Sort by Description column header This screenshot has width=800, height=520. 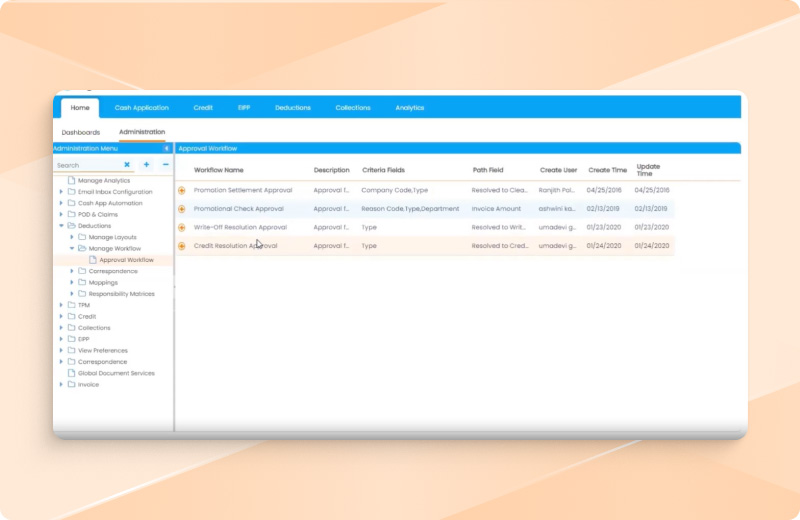[x=332, y=170]
